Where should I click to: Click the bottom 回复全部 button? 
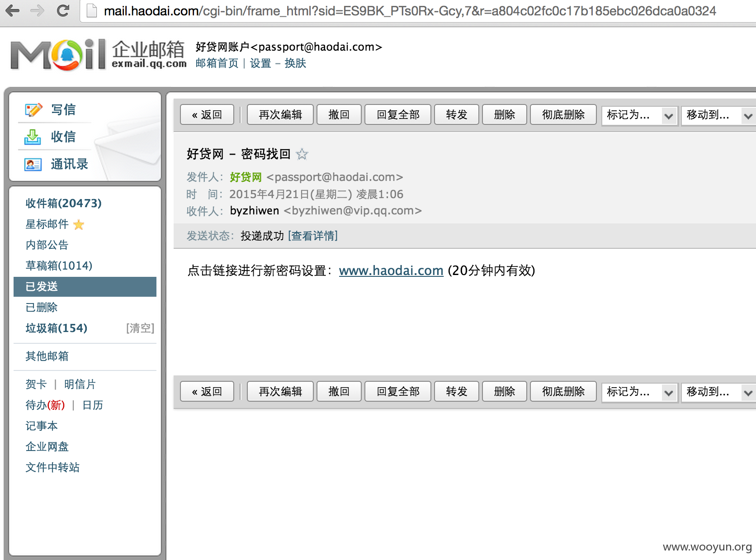coord(398,392)
